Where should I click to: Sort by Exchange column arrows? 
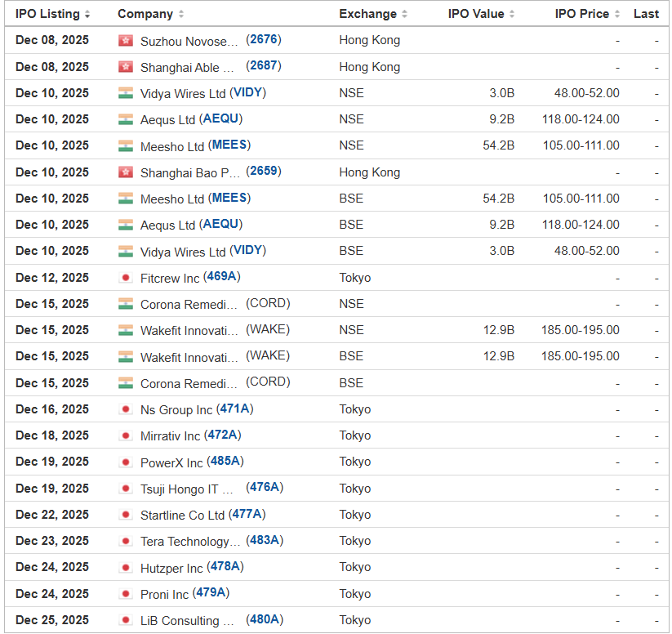(404, 14)
